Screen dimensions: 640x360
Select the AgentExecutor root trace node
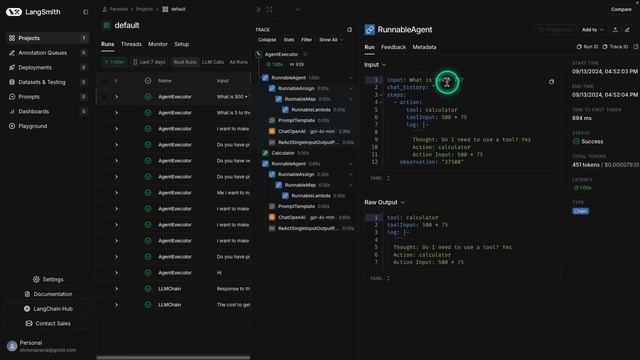click(x=281, y=54)
